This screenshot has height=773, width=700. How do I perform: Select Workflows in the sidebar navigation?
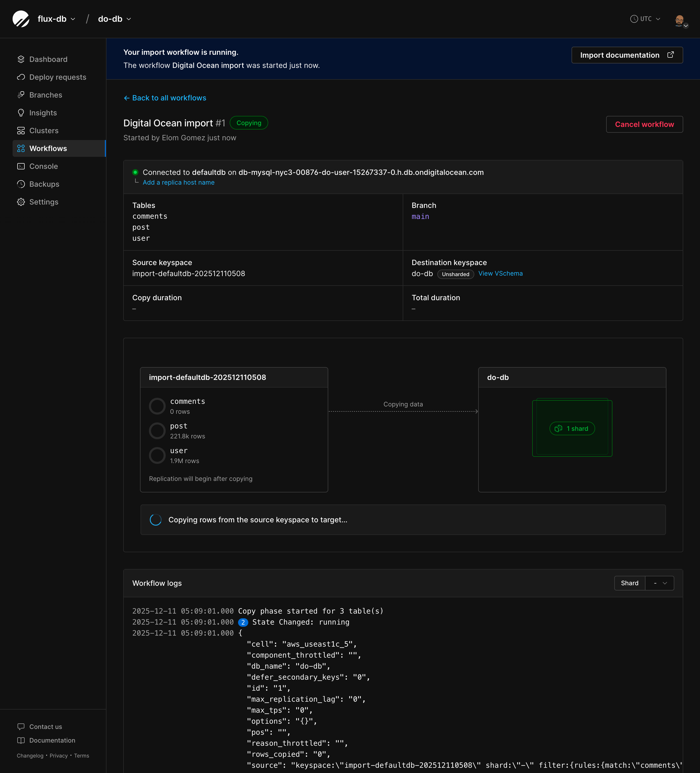click(x=48, y=148)
